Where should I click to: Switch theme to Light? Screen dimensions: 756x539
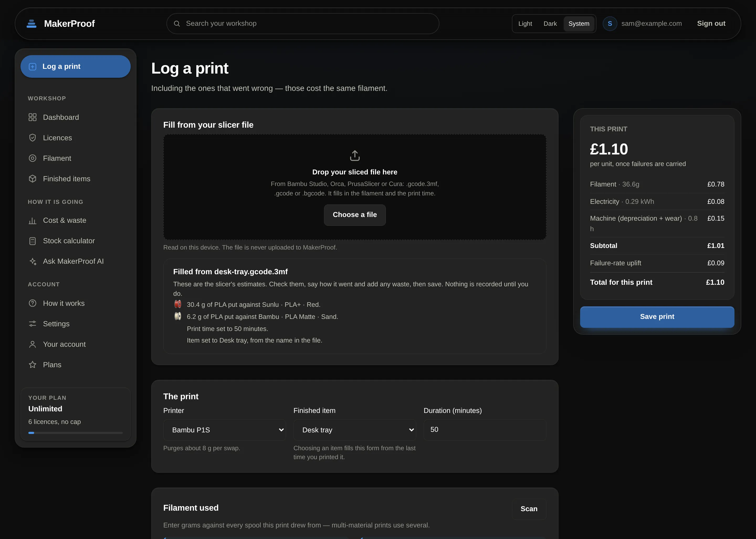pyautogui.click(x=525, y=24)
